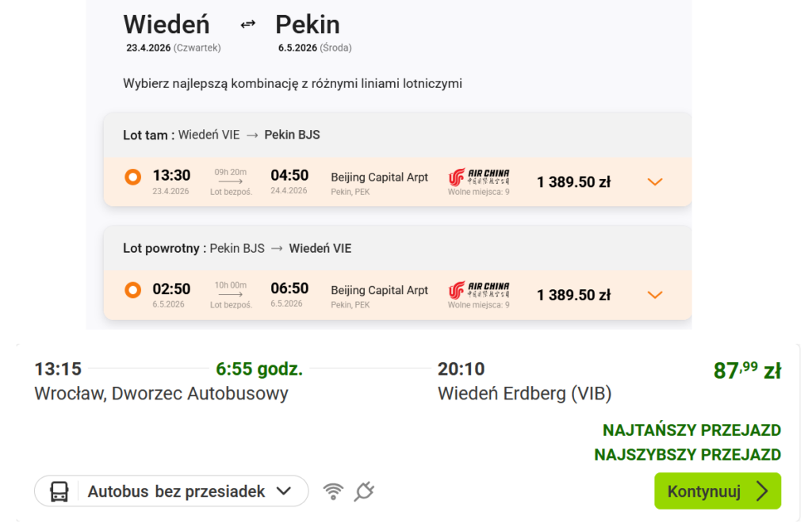This screenshot has height=527, width=812.
Task: Click direct flight arrow on 13:30 departure
Action: pyautogui.click(x=230, y=181)
